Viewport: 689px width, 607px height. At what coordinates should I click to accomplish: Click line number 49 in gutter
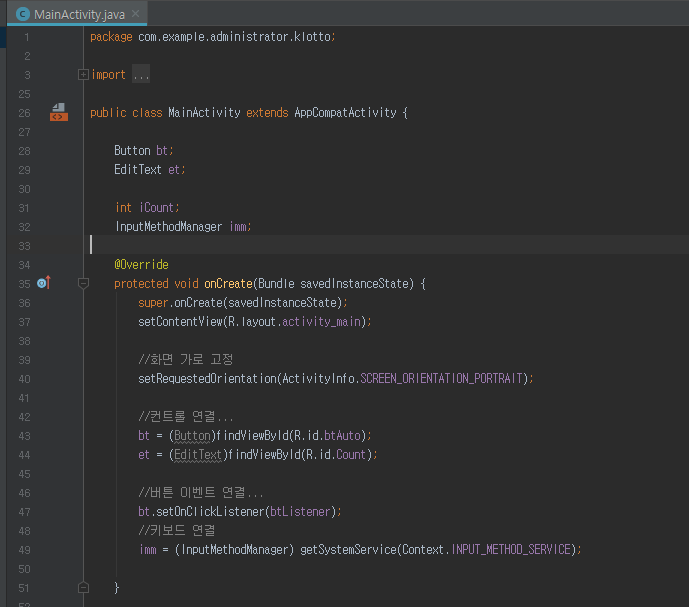24,550
